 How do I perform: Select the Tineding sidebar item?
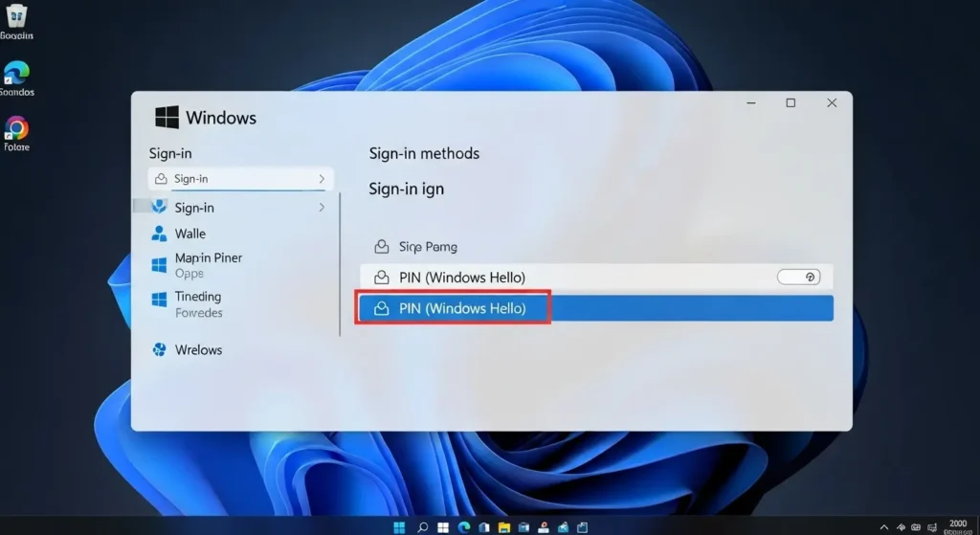tap(187, 304)
